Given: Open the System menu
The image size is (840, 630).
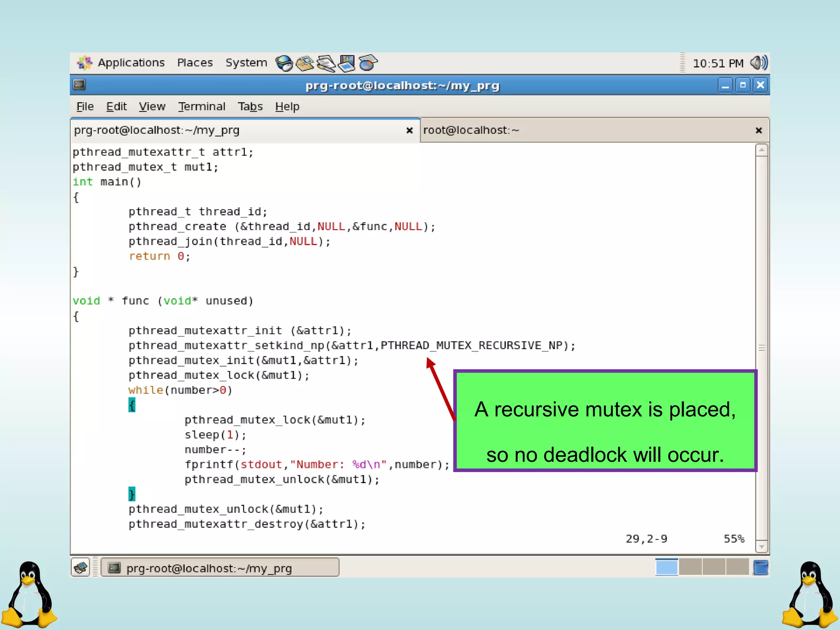Looking at the screenshot, I should [x=246, y=63].
